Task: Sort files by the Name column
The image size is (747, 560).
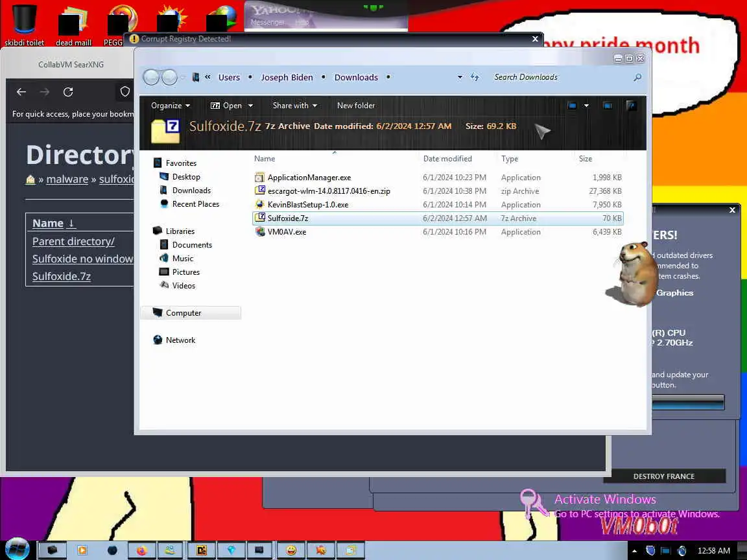Action: coord(265,159)
